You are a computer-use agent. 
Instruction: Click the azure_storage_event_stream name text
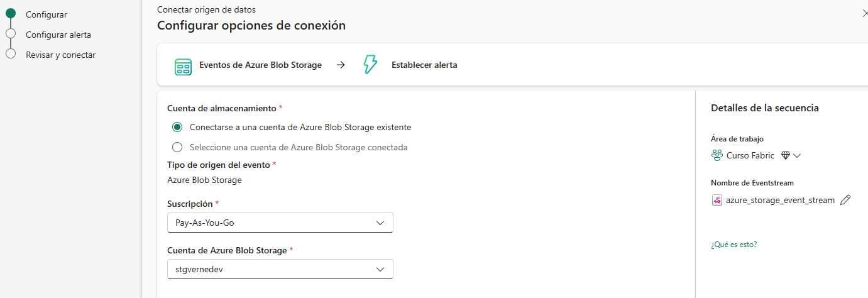click(780, 200)
